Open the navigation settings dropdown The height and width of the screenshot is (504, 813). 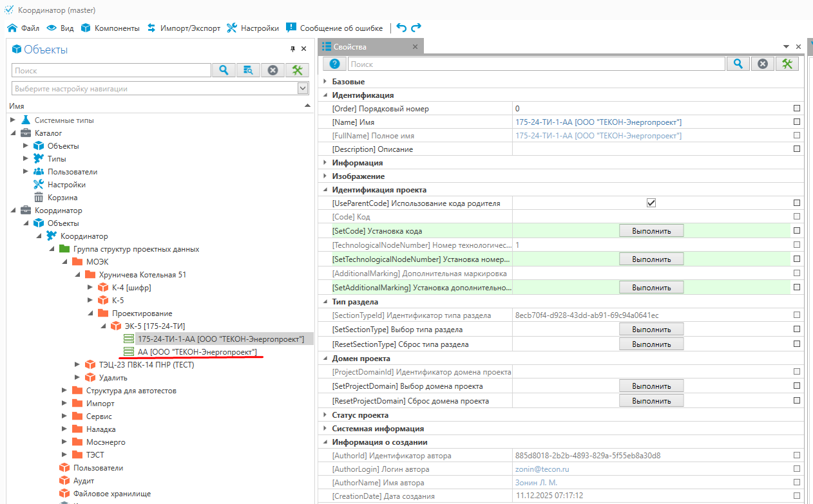point(303,88)
